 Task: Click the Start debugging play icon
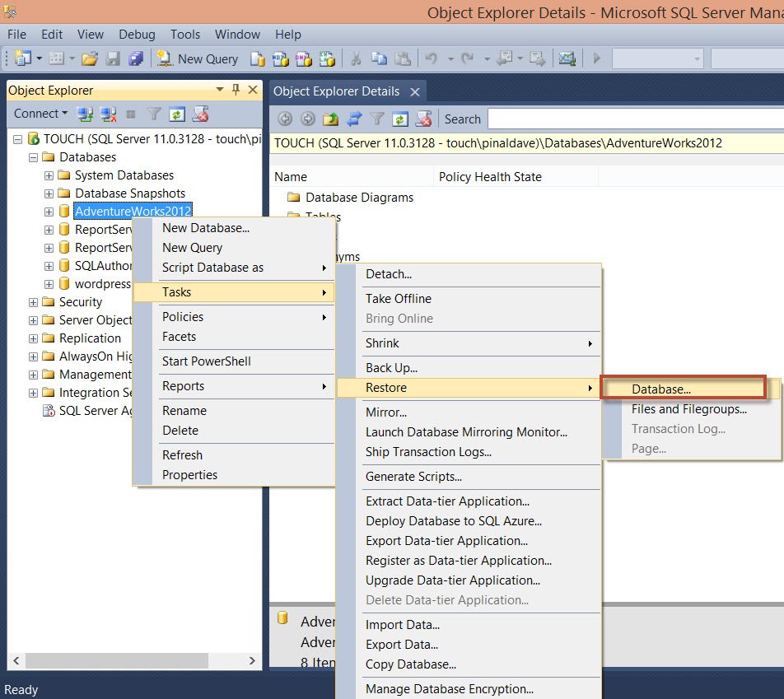point(596,58)
